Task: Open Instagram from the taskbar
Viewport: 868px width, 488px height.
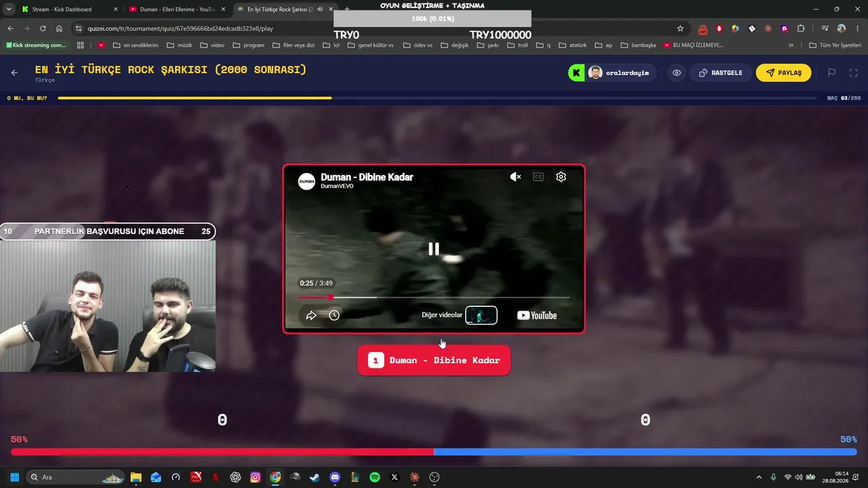Action: click(x=255, y=477)
